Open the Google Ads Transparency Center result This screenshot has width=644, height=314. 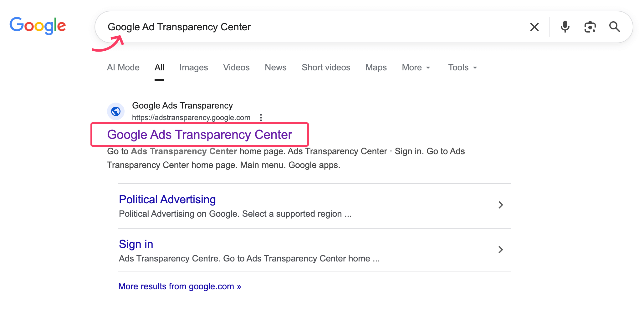click(x=199, y=134)
